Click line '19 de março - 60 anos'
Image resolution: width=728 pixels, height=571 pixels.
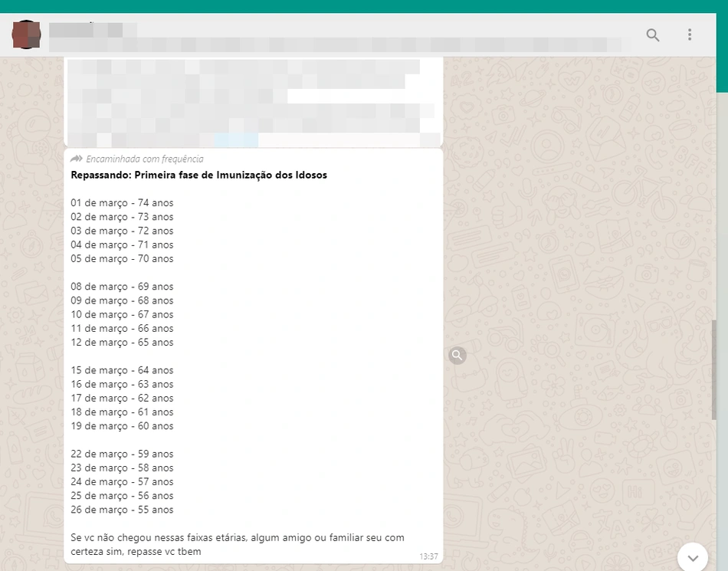coord(122,425)
